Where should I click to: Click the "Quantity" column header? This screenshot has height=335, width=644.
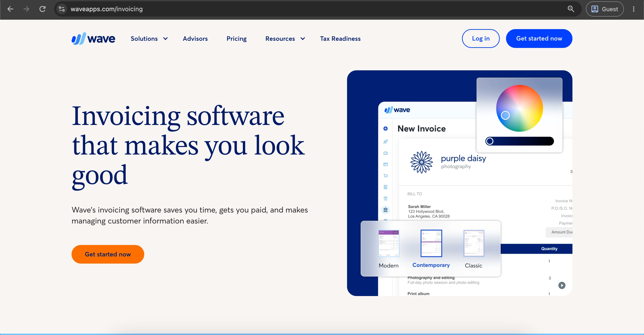click(549, 249)
